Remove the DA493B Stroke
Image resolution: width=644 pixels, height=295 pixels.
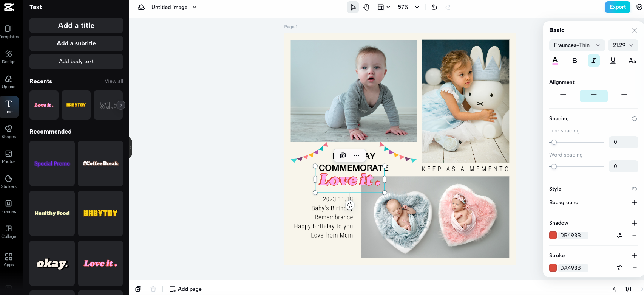point(635,268)
